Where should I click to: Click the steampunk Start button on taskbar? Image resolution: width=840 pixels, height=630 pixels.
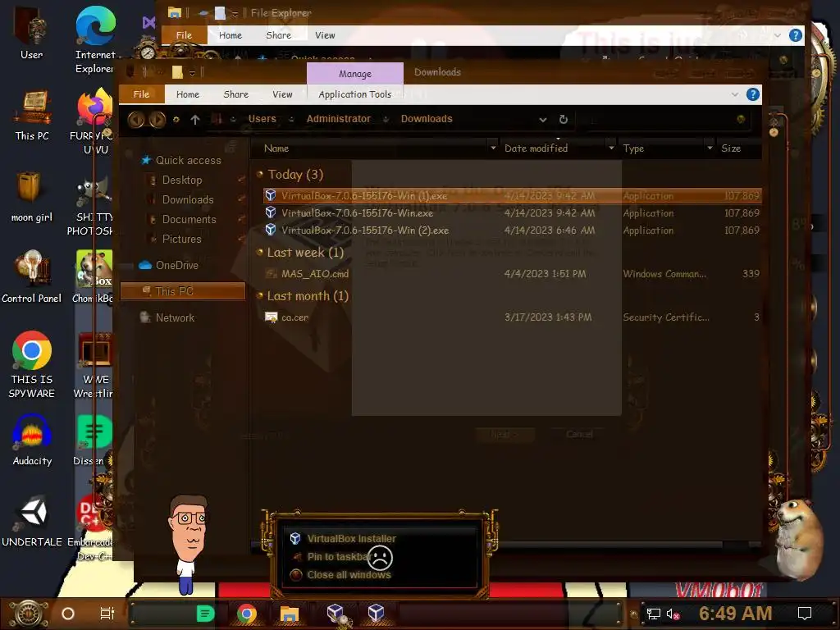29,614
